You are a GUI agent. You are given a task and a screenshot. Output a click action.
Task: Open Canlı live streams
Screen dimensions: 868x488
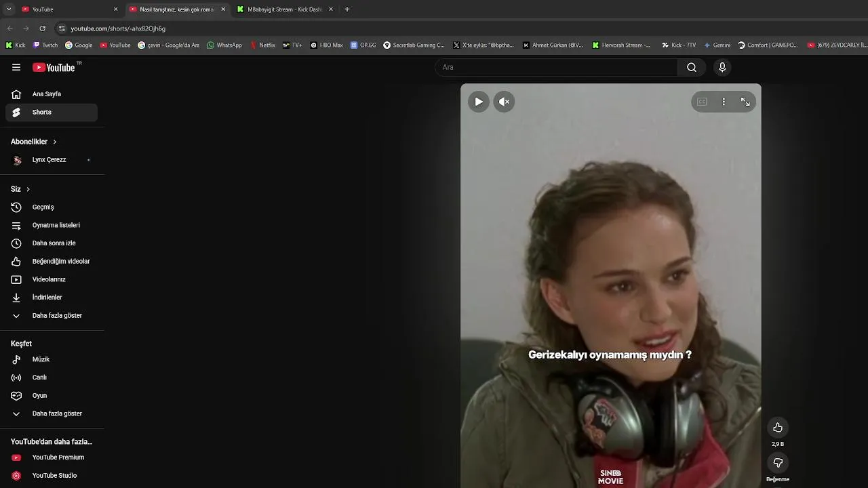pyautogui.click(x=52, y=378)
